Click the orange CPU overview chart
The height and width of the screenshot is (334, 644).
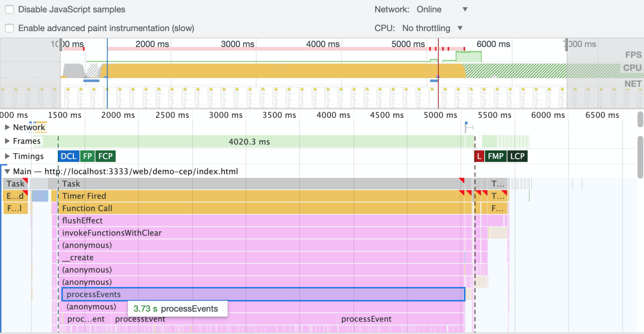pos(283,71)
